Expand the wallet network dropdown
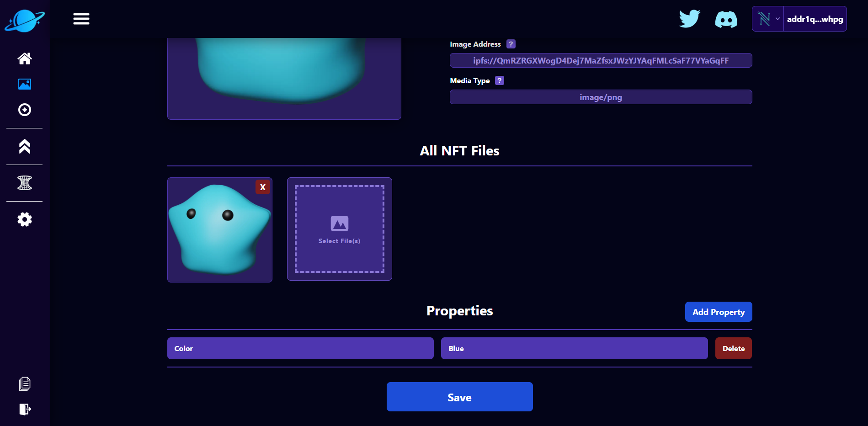This screenshot has width=868, height=426. [x=768, y=19]
